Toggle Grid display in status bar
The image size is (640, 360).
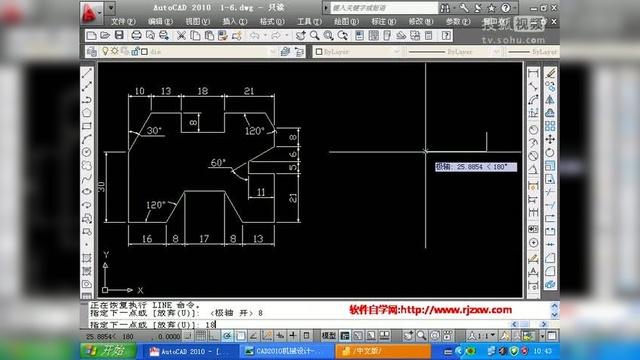pyautogui.click(x=200, y=336)
